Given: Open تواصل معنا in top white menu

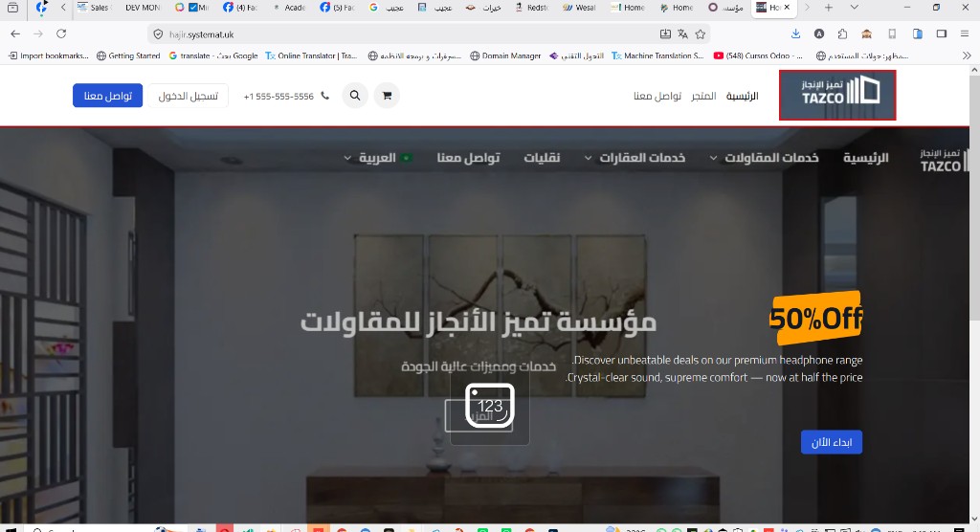Looking at the screenshot, I should (x=657, y=96).
